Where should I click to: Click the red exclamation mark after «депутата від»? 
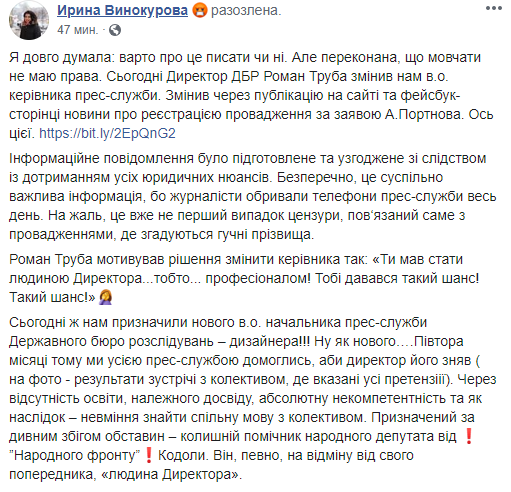click(x=469, y=436)
